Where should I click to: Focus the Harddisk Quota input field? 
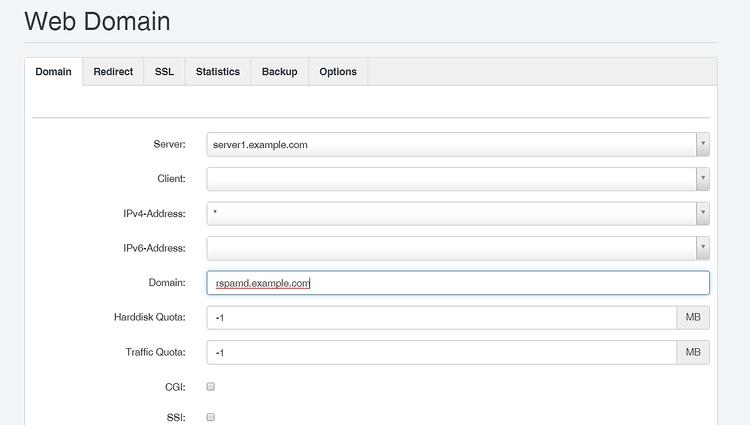point(441,318)
